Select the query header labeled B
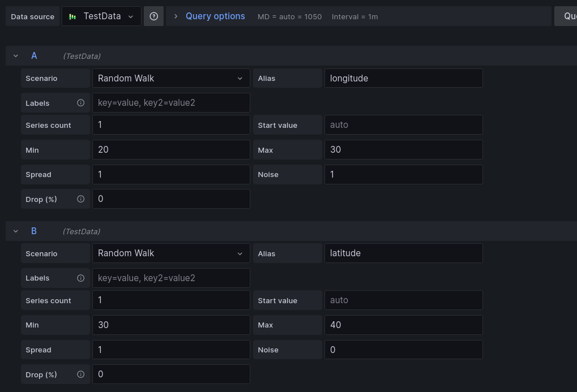 (34, 231)
